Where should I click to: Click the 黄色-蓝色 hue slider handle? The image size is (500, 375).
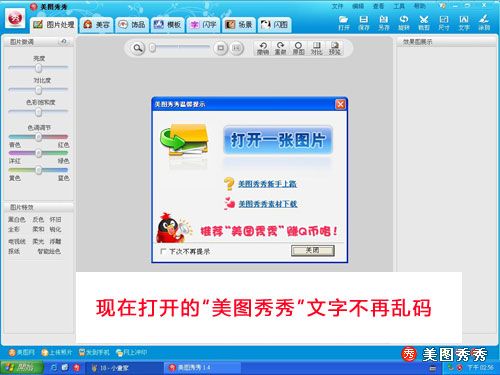click(39, 170)
